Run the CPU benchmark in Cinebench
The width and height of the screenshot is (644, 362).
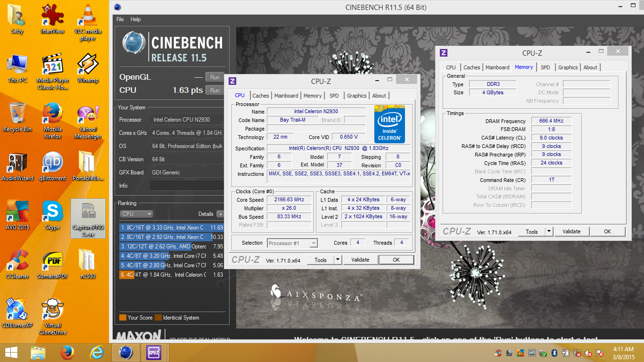tap(215, 90)
